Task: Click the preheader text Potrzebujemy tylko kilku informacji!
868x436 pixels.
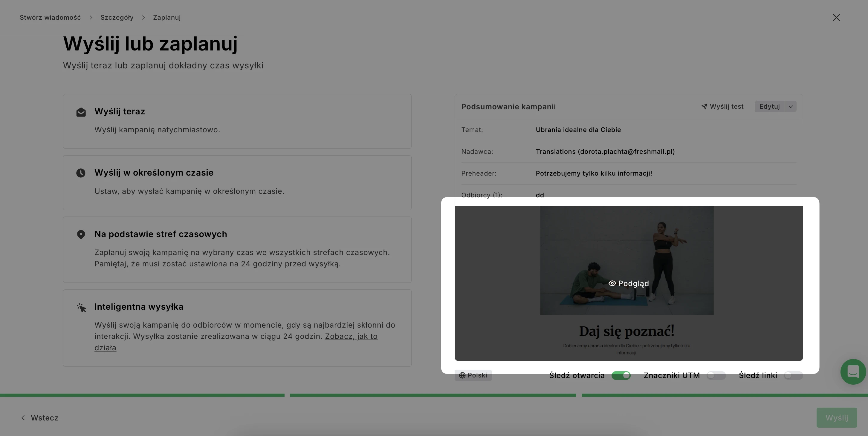Action: click(x=594, y=174)
